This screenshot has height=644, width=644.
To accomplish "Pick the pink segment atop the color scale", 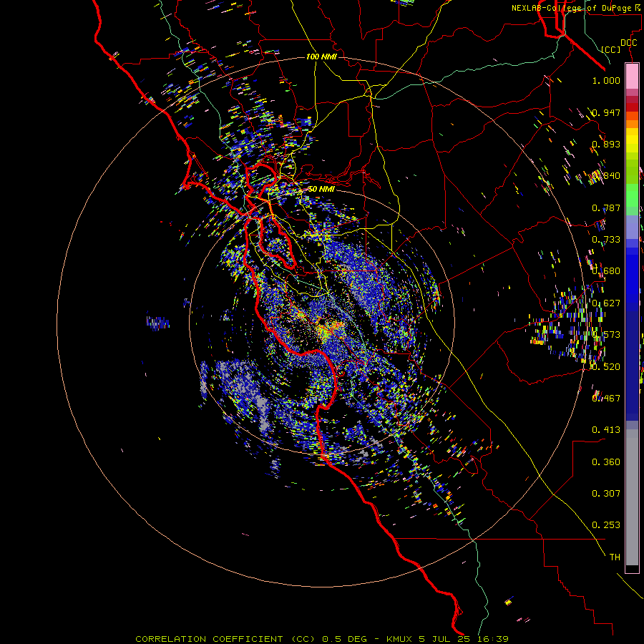I will coord(632,77).
